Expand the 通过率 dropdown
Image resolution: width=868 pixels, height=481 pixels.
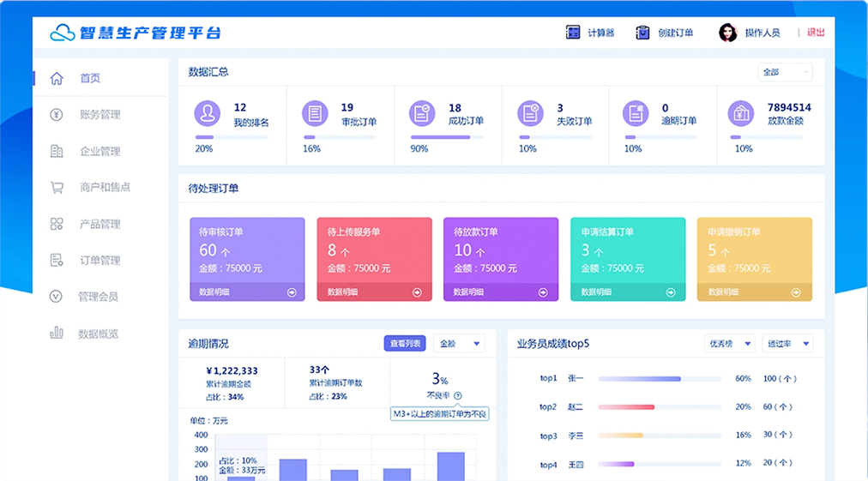[787, 344]
